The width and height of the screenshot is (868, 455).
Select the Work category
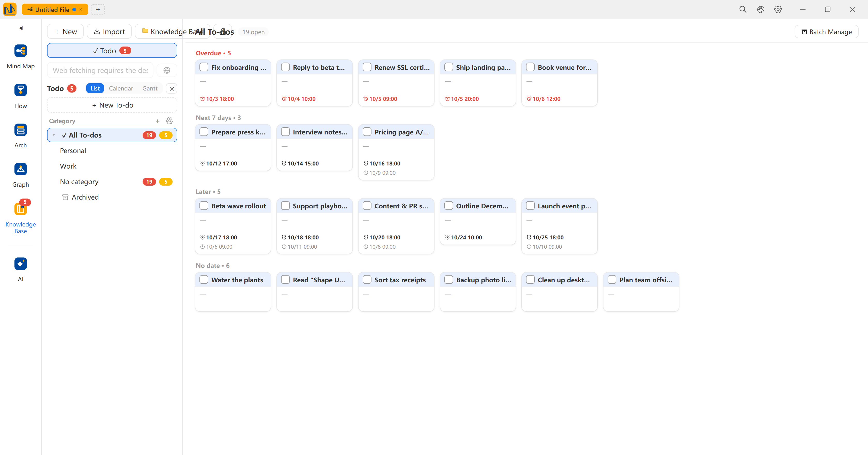[x=112, y=166]
